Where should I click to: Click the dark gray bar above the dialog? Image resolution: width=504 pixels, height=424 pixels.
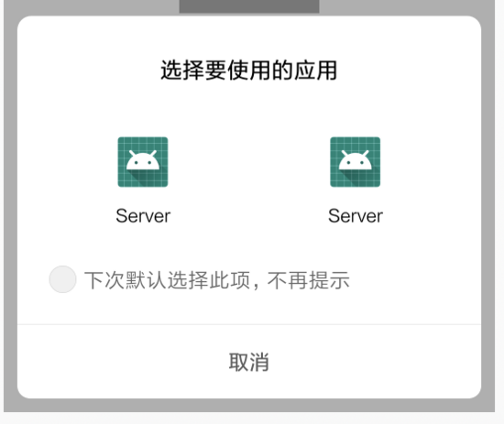tap(249, 6)
